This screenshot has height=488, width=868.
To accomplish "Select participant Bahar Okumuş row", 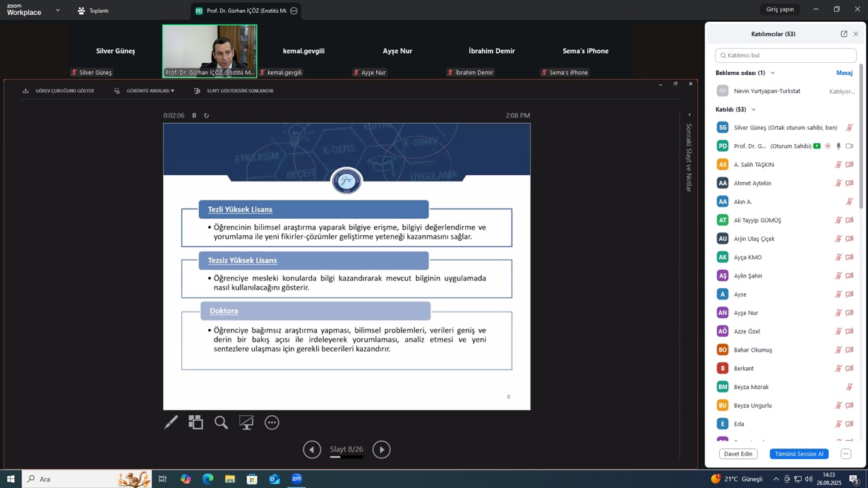I will 785,350.
